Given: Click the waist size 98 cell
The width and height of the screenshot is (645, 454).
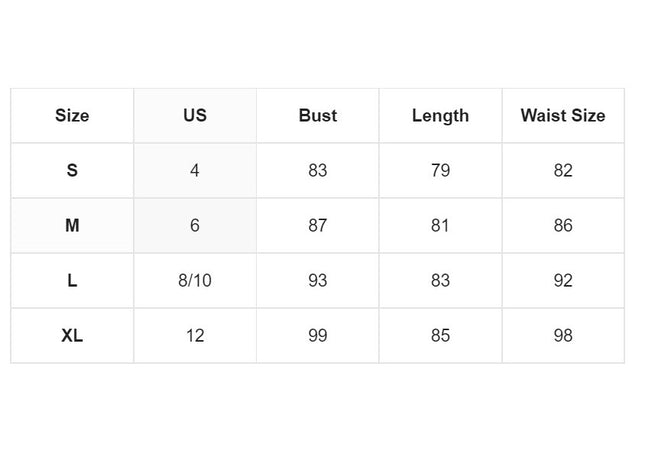Looking at the screenshot, I should point(563,336).
